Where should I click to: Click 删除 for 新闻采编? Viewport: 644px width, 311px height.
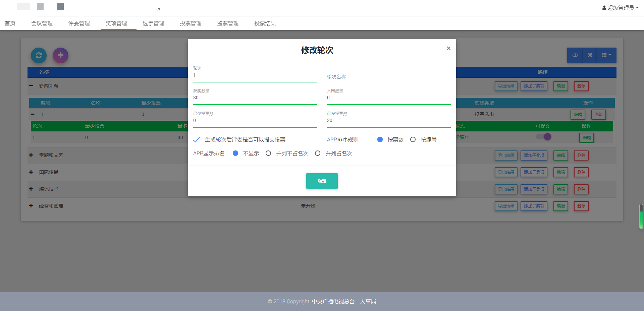[x=581, y=86]
